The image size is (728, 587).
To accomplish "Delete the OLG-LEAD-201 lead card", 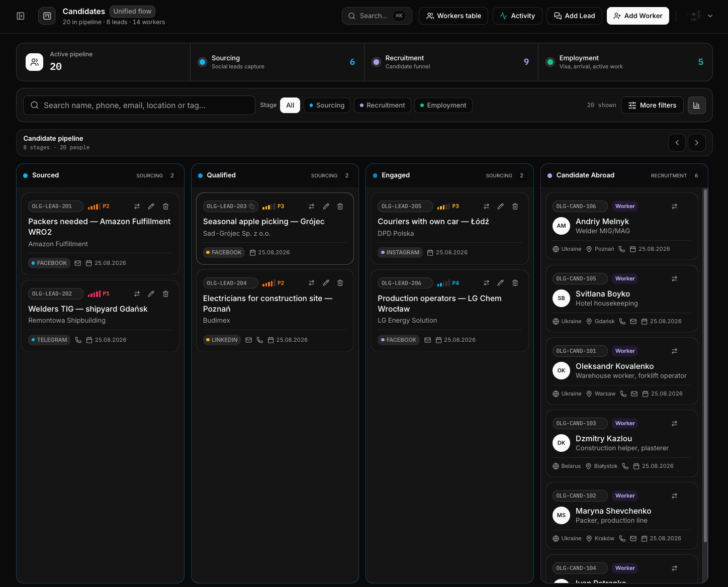I will pos(166,207).
